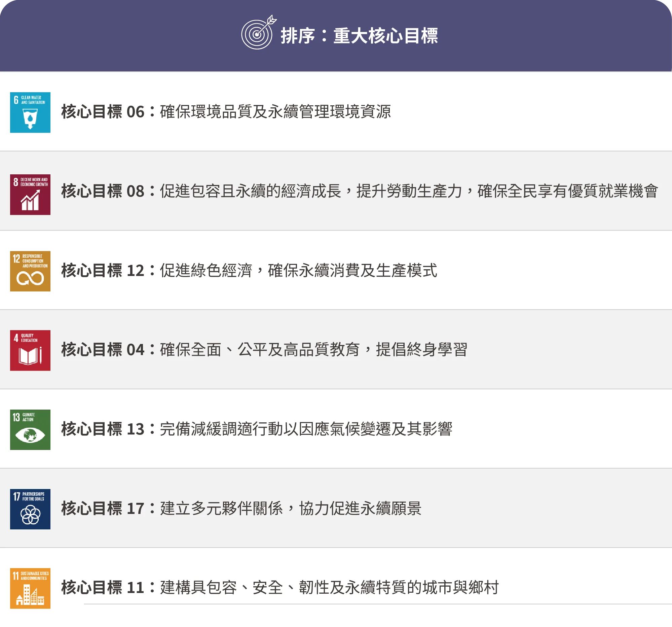Click the SDG 4 Quality Education icon
Screen dimensions: 672x627
30,350
